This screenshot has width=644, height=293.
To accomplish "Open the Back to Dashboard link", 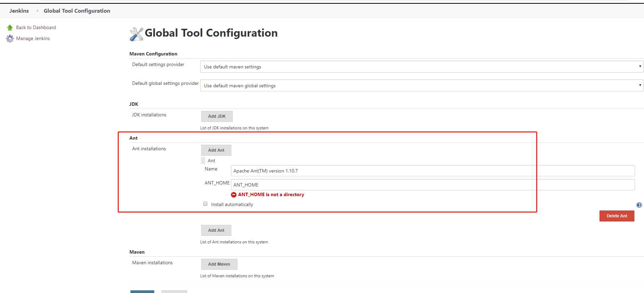I will pos(36,27).
